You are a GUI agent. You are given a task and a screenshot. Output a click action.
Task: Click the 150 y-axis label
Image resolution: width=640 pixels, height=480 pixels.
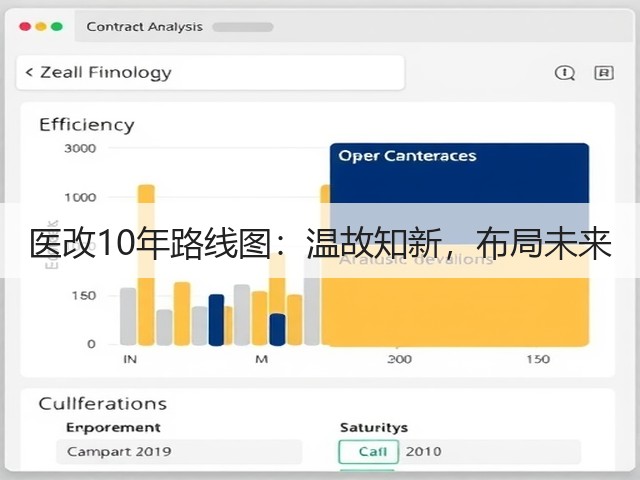tap(84, 296)
